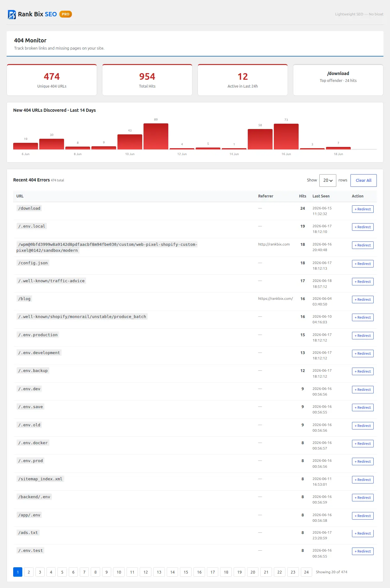Open the rows-per-page dropdown showing 20
390x588 pixels.
(328, 181)
